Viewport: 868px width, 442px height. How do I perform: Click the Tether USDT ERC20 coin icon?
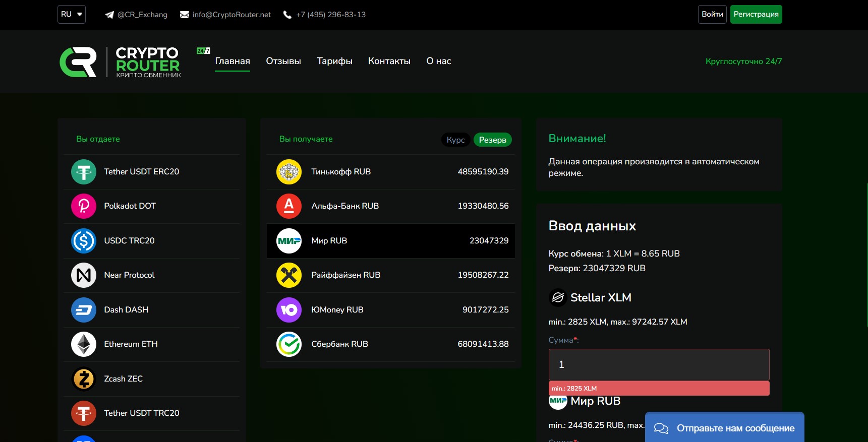click(84, 172)
